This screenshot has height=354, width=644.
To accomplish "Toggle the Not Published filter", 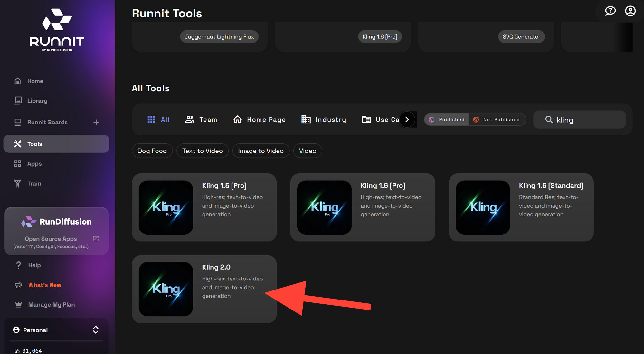I will 497,120.
